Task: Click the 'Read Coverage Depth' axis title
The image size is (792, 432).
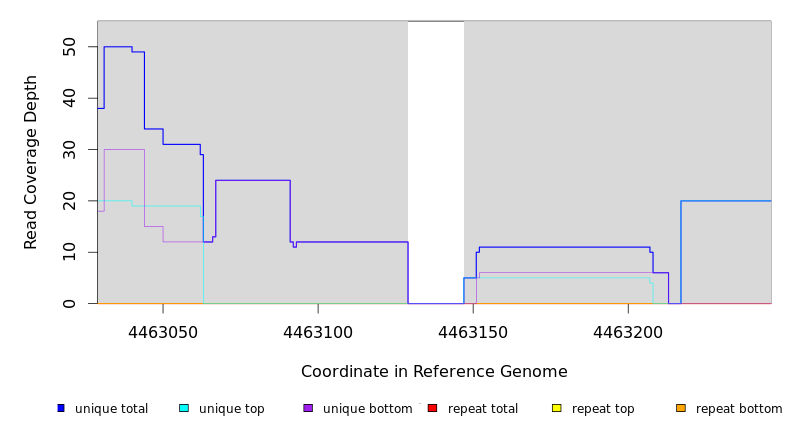Action: coord(31,162)
